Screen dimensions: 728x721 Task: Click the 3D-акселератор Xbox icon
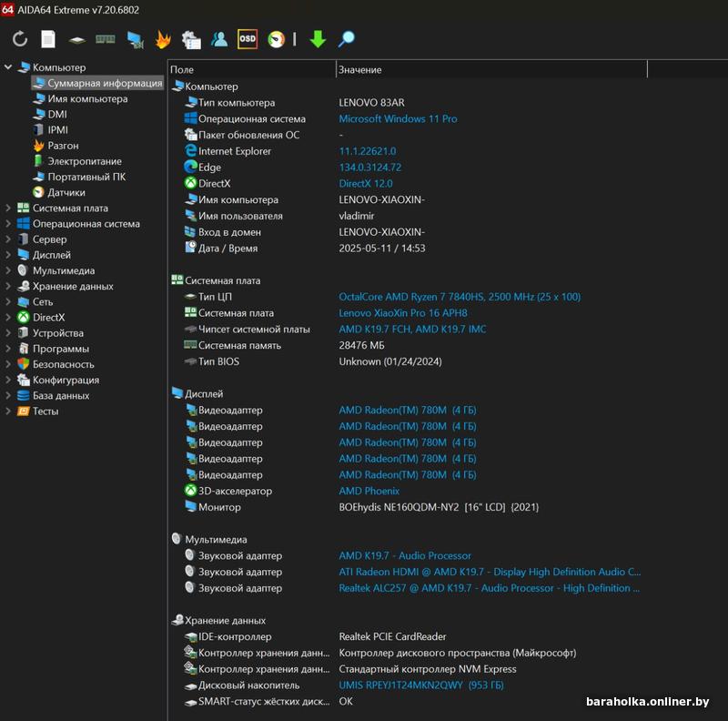click(x=191, y=490)
